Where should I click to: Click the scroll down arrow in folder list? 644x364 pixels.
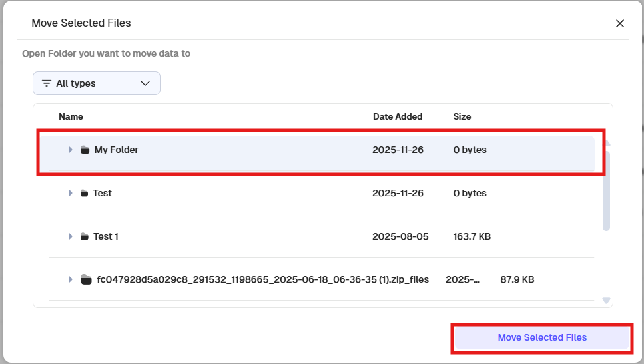(x=606, y=301)
